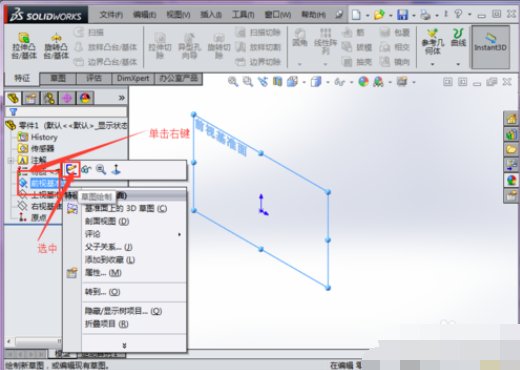The image size is (520, 370).
Task: Select the 特征 (Features) ribbon tab
Action: [x=22, y=78]
